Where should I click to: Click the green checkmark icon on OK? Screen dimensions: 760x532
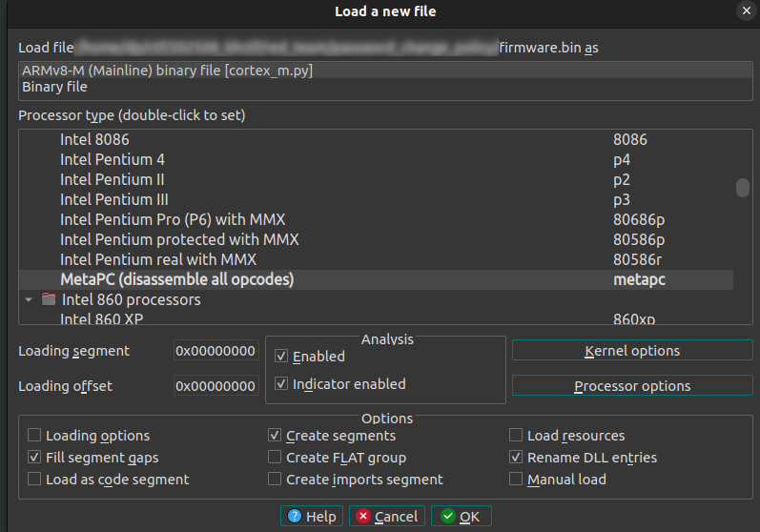point(448,517)
